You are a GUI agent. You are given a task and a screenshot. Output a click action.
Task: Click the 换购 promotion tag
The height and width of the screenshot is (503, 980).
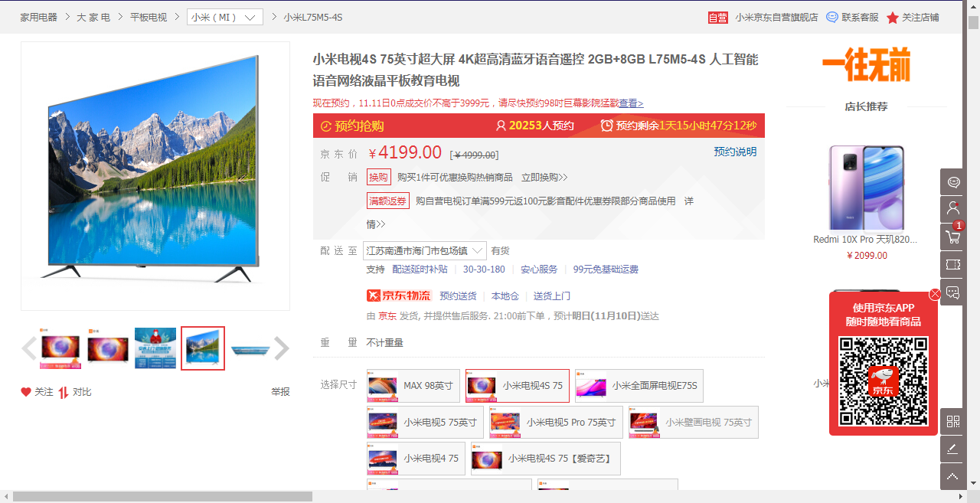[x=379, y=177]
